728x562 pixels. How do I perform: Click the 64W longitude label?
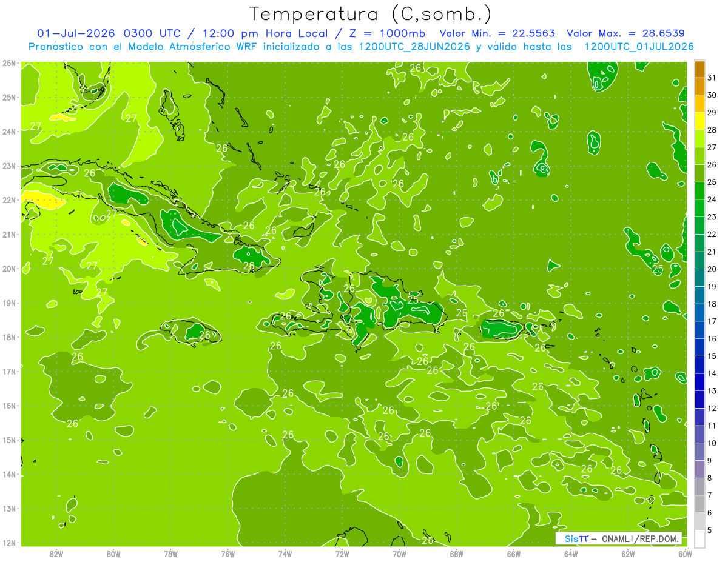click(571, 554)
